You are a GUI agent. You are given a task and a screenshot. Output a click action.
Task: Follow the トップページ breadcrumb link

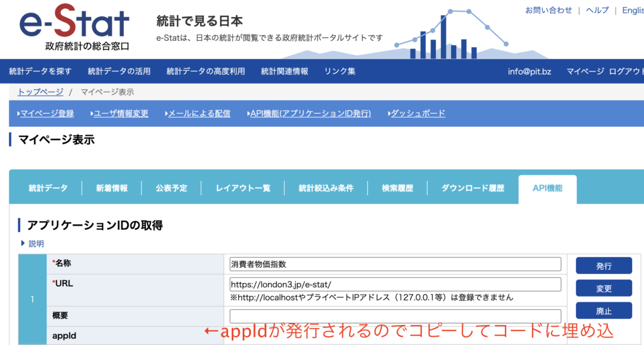[x=40, y=92]
